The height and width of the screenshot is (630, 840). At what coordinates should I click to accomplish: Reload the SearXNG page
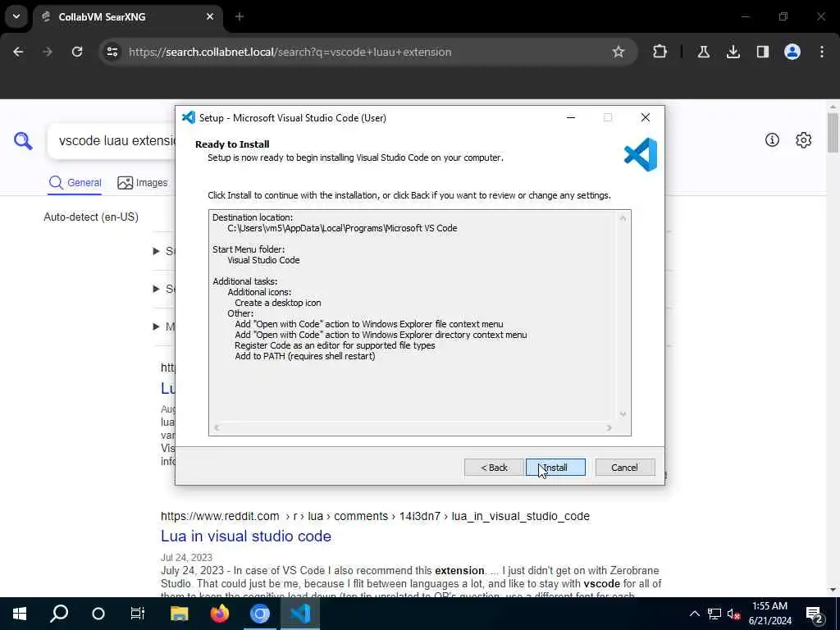point(77,52)
